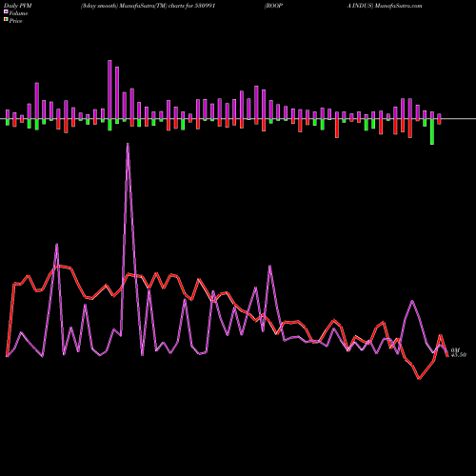Viewport: 476px width, 476px height.
Task: Click the '(3day smooth) MunafaSutra(TM) charts for 530991' header
Action: pos(148,6)
